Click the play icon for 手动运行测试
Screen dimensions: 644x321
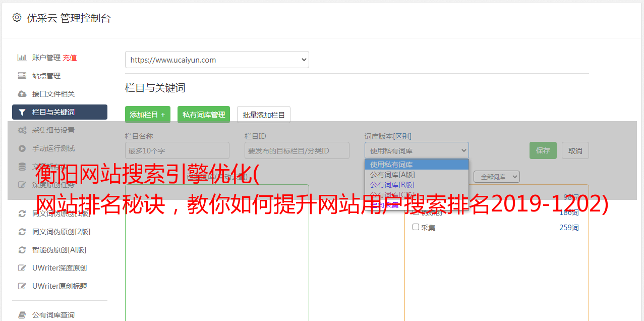pyautogui.click(x=22, y=148)
